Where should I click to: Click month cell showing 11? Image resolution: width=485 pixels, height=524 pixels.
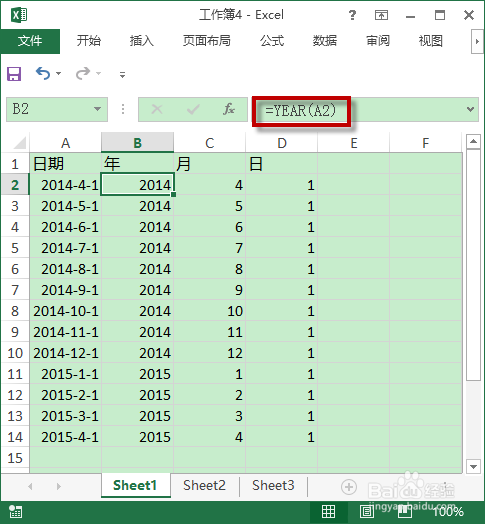tap(210, 332)
